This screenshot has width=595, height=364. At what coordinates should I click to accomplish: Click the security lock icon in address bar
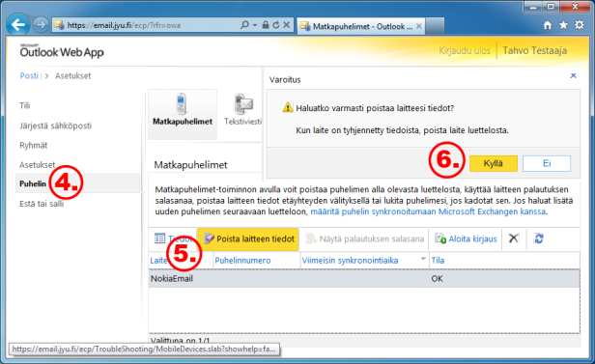[266, 25]
